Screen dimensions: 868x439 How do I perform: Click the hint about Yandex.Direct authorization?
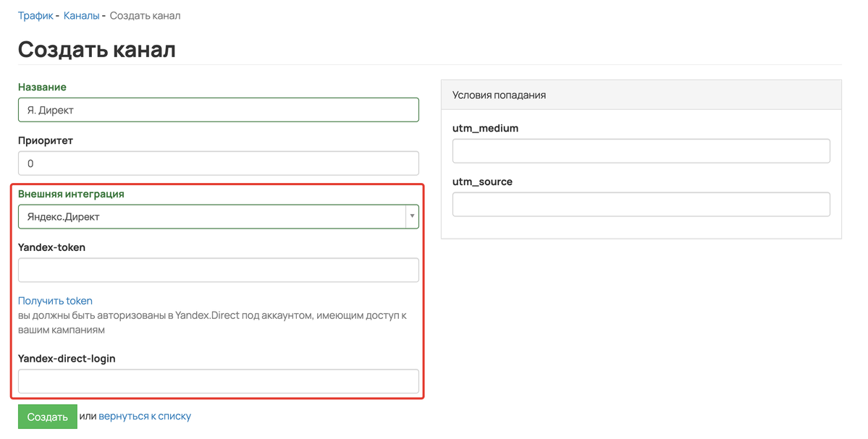(x=213, y=323)
